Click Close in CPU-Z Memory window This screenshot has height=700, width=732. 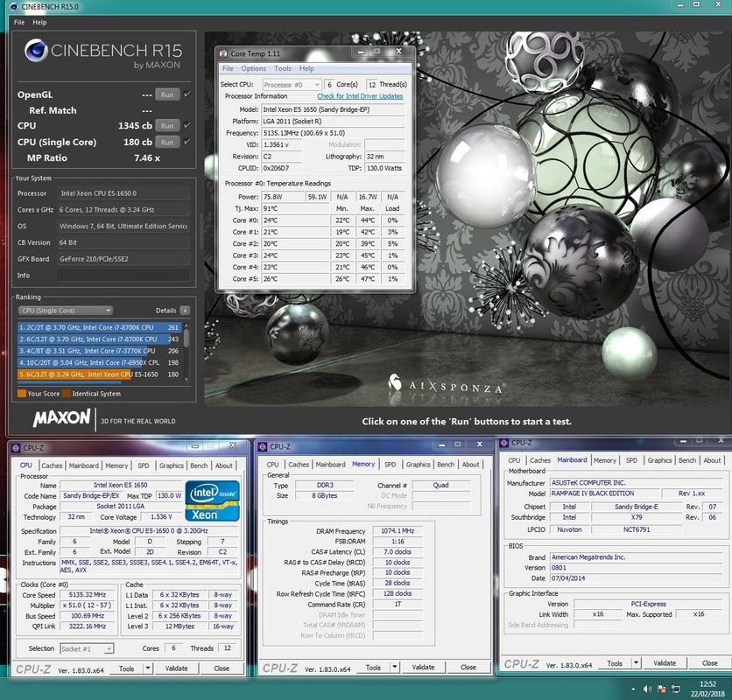pyautogui.click(x=468, y=668)
